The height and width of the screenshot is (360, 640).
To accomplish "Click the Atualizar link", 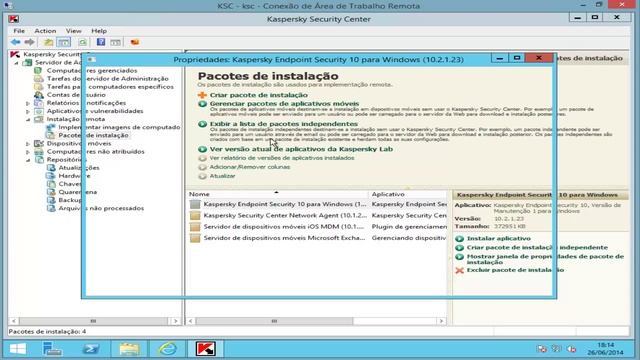I will point(222,176).
